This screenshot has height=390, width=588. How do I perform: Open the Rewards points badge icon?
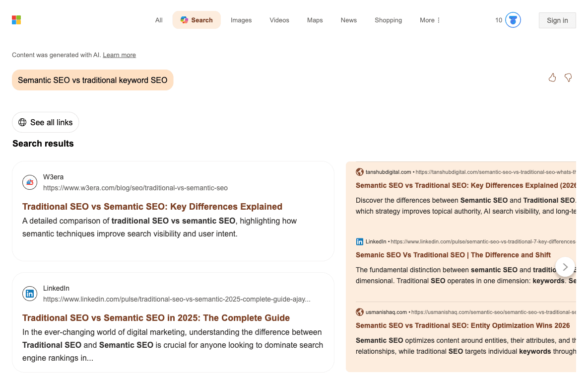(x=513, y=20)
